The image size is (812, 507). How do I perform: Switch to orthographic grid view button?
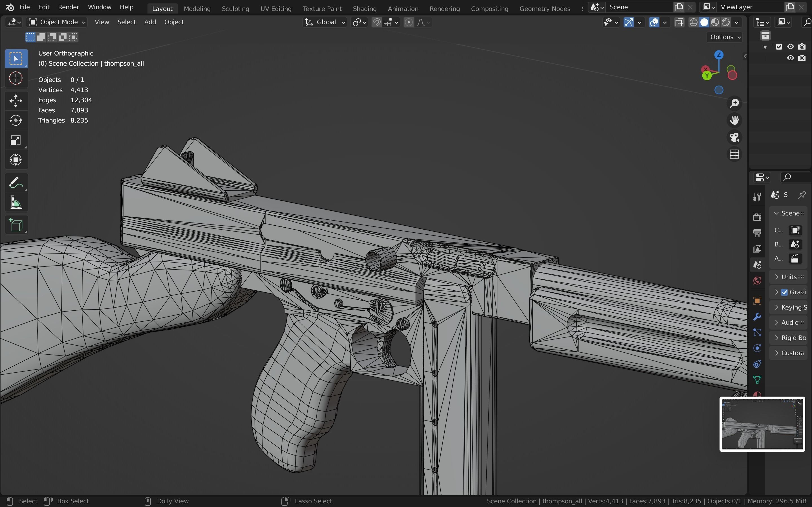click(x=734, y=155)
